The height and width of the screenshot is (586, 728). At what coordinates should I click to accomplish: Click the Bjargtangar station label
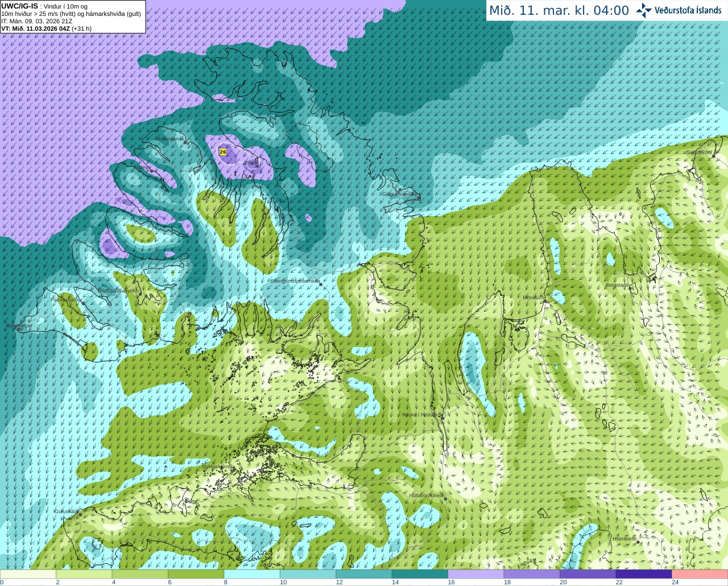[19, 325]
